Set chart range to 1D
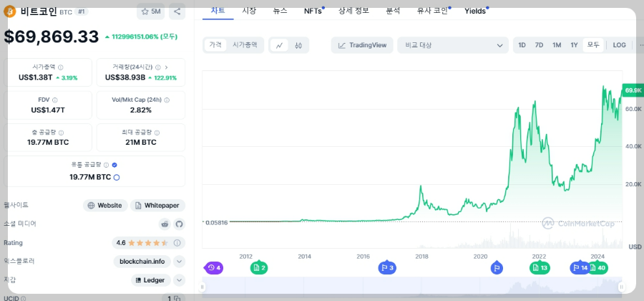 tap(522, 45)
